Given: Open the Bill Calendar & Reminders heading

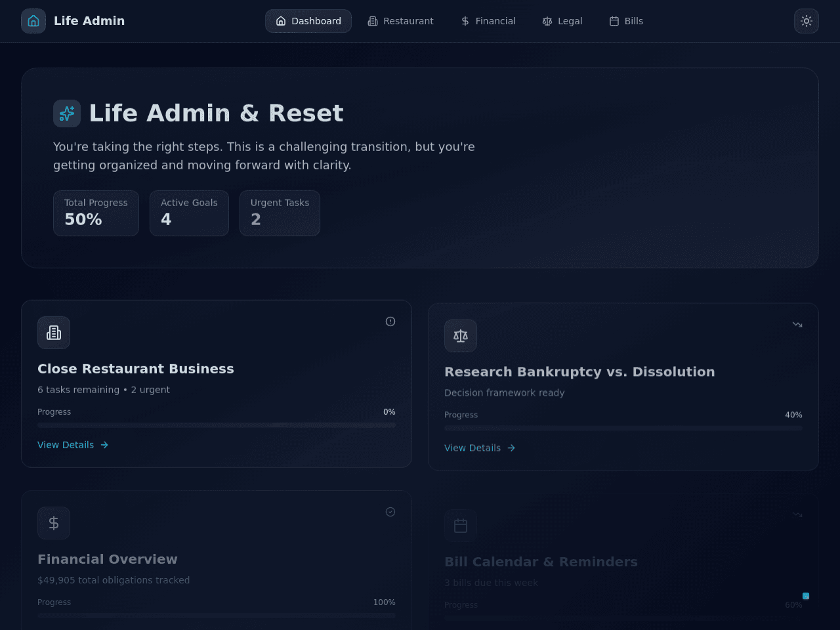Looking at the screenshot, I should (541, 562).
